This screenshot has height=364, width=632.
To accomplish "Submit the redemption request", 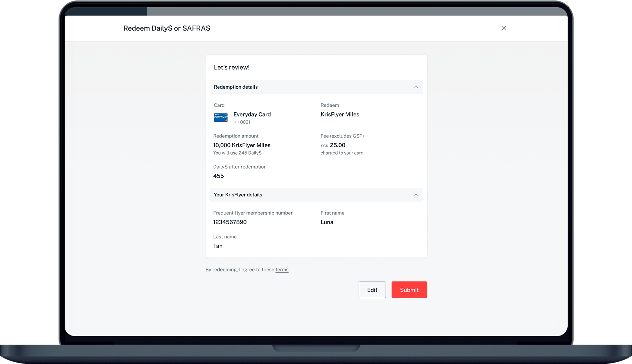I will [x=409, y=290].
